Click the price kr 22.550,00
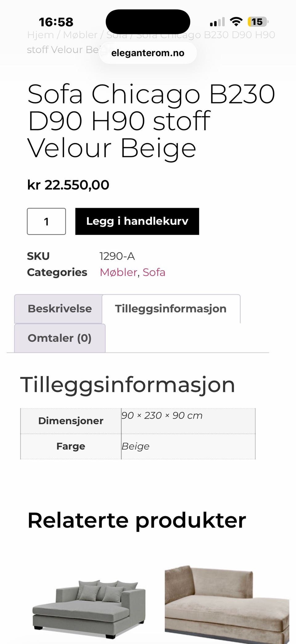The width and height of the screenshot is (296, 644). [68, 185]
